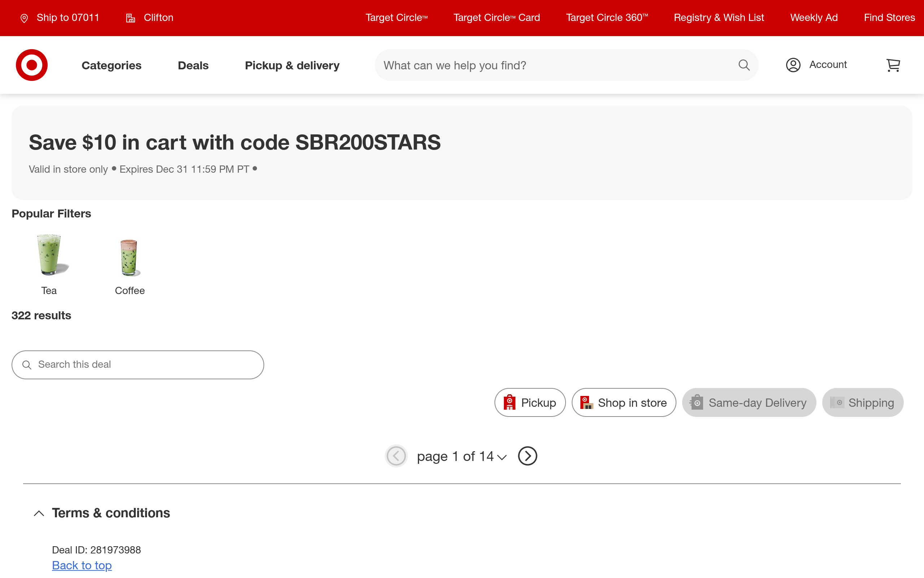Open the Pickup & delivery menu
The image size is (924, 578).
pyautogui.click(x=292, y=65)
